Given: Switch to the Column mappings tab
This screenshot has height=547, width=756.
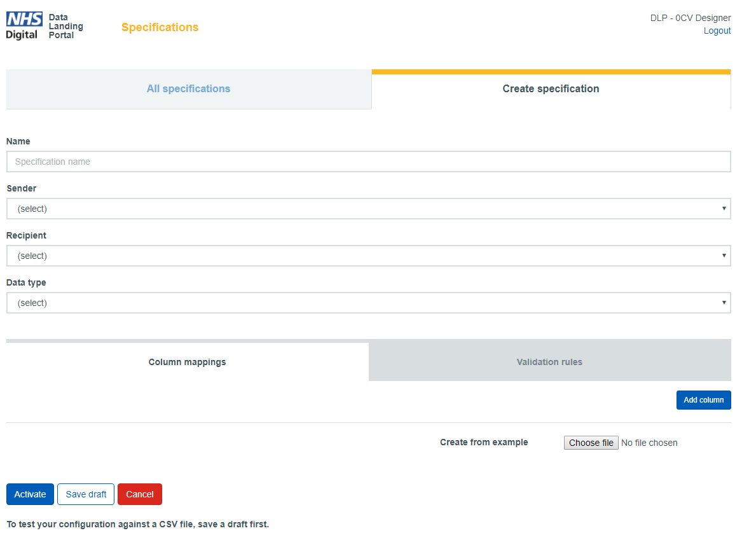Looking at the screenshot, I should coord(187,362).
